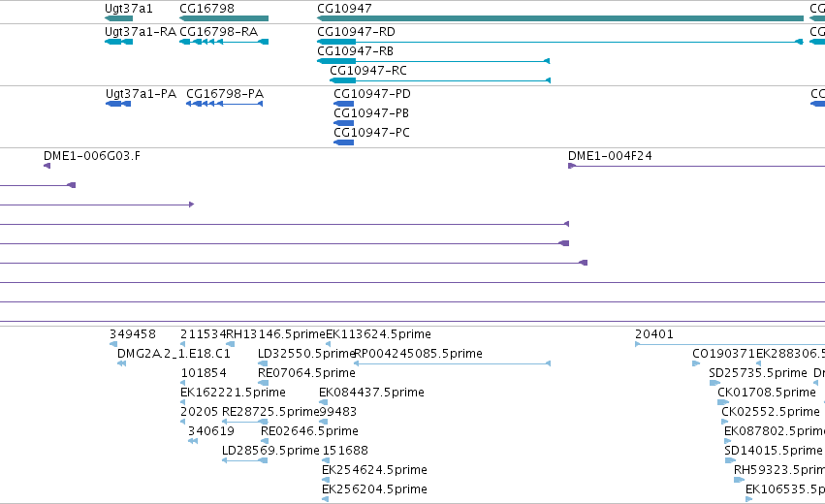Select the DME1-004F24 clone feature
Viewport: 825px width, 504px height.
pyautogui.click(x=697, y=166)
